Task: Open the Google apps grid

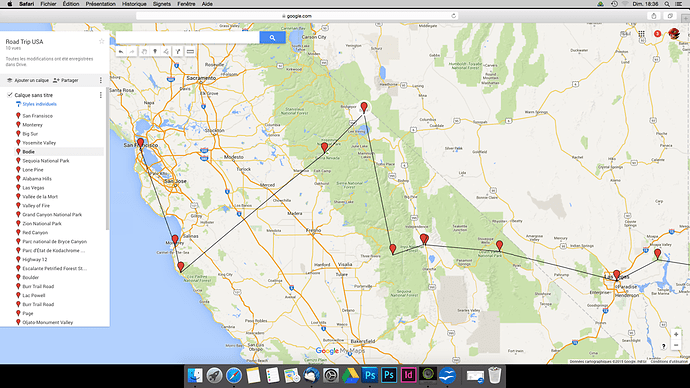Action: coord(642,34)
